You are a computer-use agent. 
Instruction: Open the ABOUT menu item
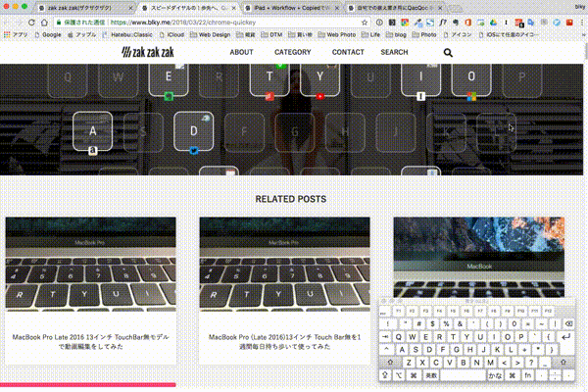point(241,52)
